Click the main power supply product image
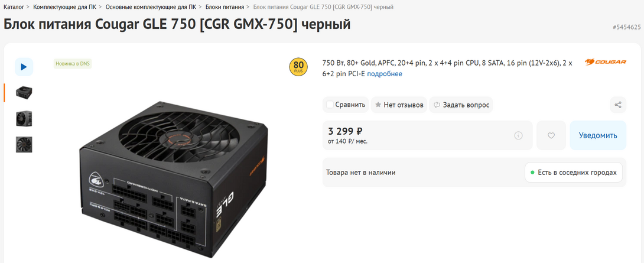This screenshot has height=263, width=644. 174,178
